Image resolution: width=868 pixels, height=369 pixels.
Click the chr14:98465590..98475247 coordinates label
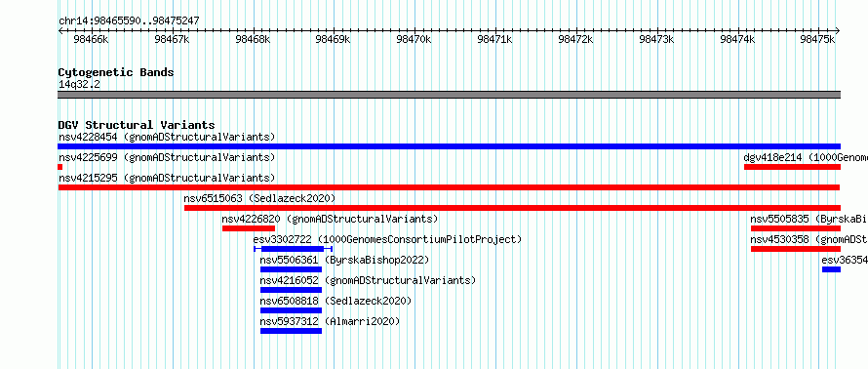(x=129, y=21)
